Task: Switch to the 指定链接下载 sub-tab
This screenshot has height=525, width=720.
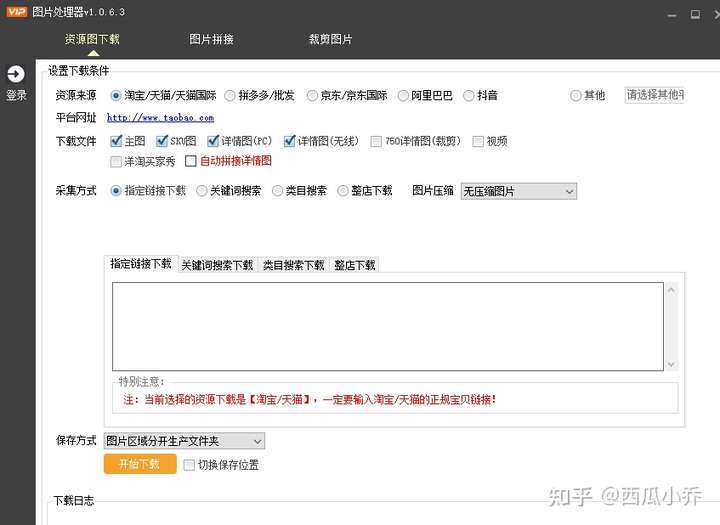Action: (x=141, y=264)
